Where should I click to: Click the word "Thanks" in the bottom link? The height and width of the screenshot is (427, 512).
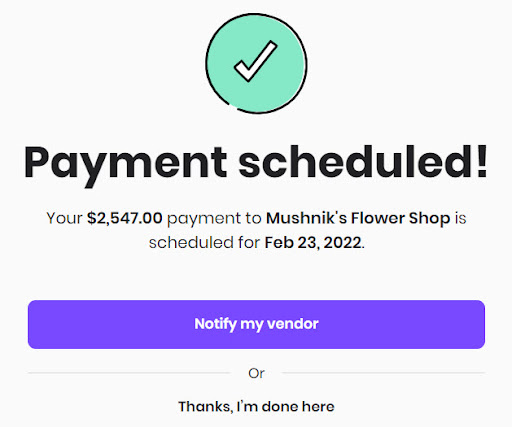(x=206, y=407)
